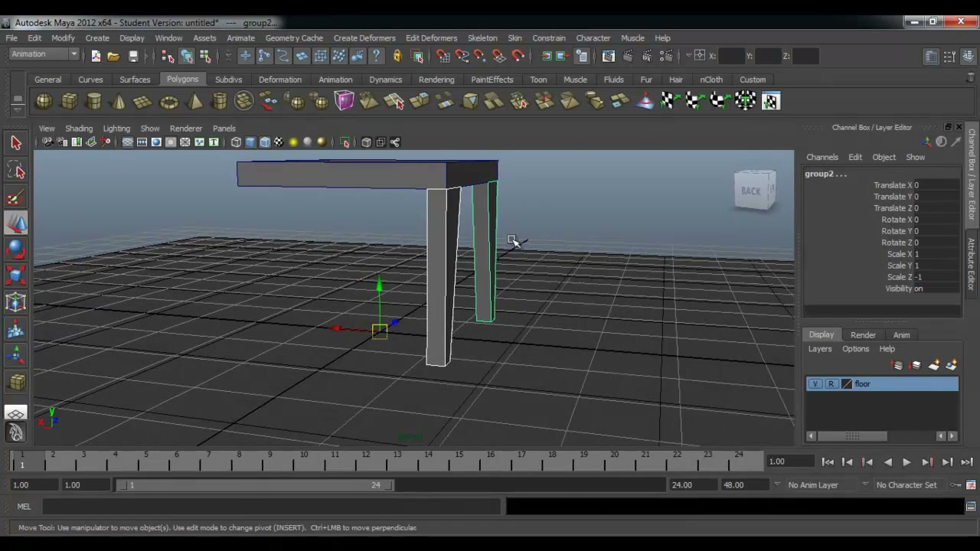The width and height of the screenshot is (980, 551).
Task: Open the No Character Set dropdown arrow
Action: pyautogui.click(x=866, y=484)
